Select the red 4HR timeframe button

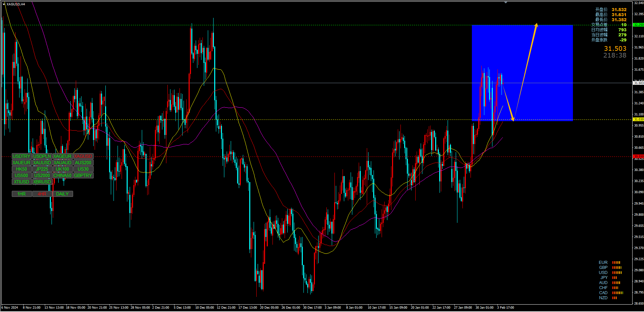[42, 194]
